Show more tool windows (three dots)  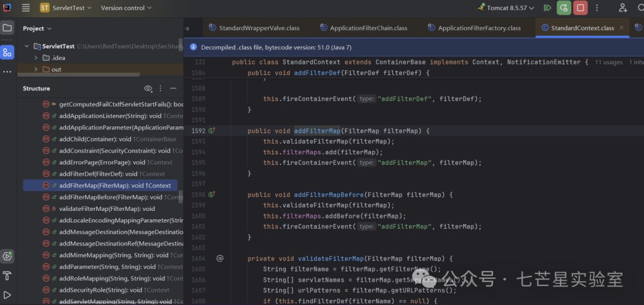coord(7,72)
